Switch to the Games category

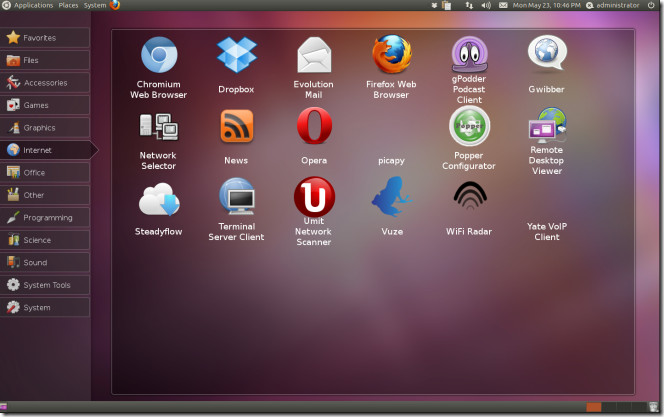pos(45,105)
